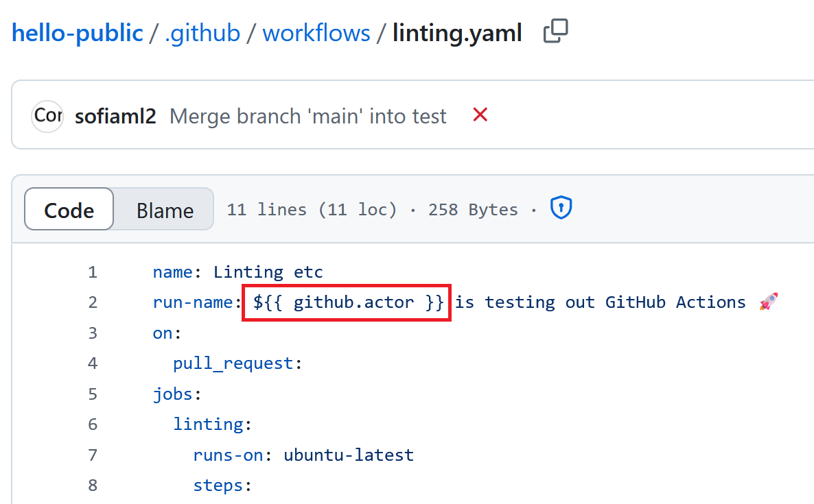Click the red X failed status icon
The height and width of the screenshot is (504, 814).
[x=479, y=116]
